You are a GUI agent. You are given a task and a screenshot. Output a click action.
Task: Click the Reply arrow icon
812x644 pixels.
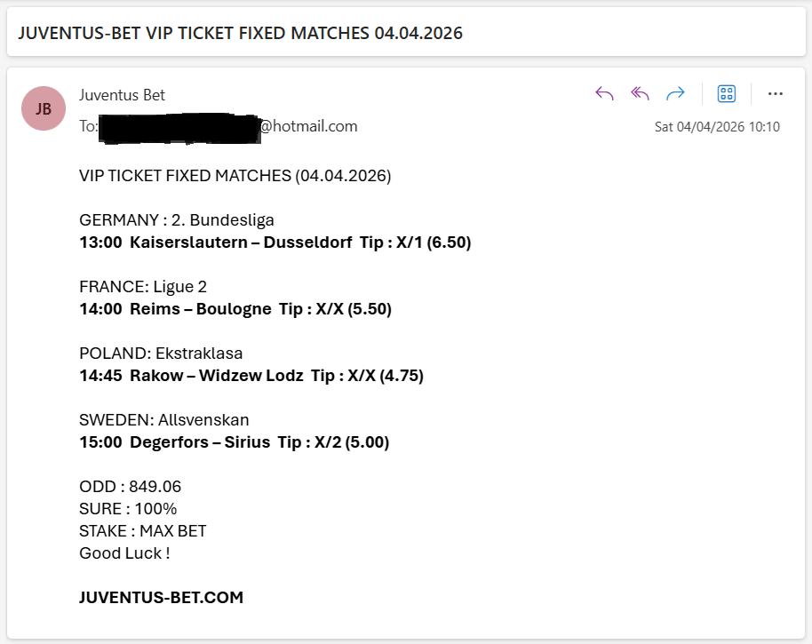point(605,94)
